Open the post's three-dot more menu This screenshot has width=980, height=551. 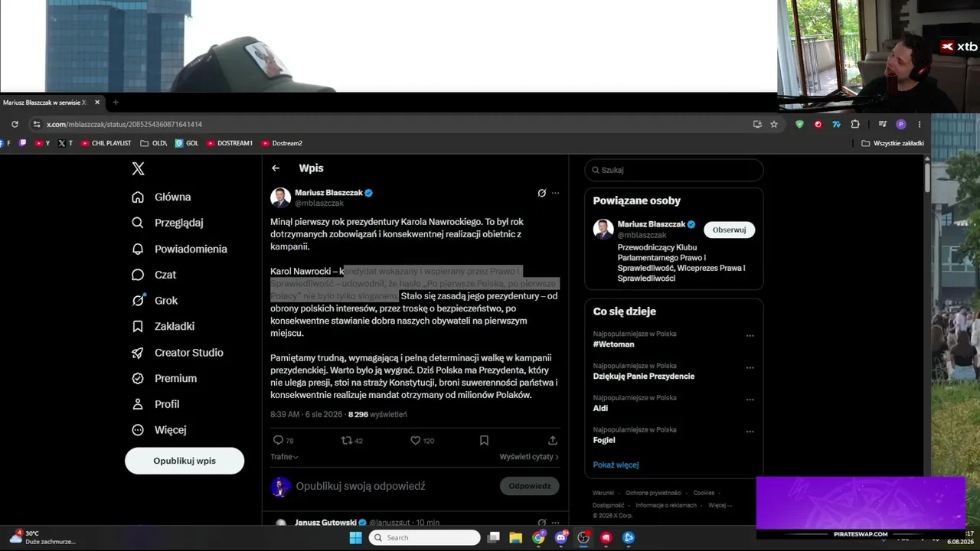pyautogui.click(x=555, y=193)
